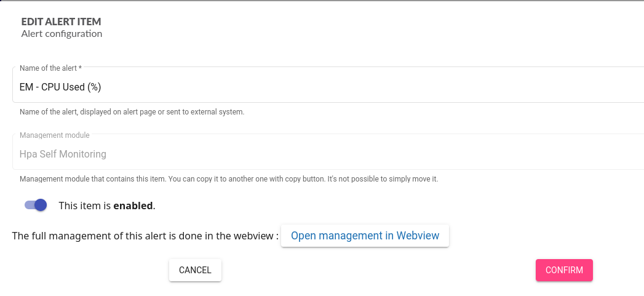This screenshot has width=644, height=296.
Task: Click the Name of the alert field
Action: 308,87
